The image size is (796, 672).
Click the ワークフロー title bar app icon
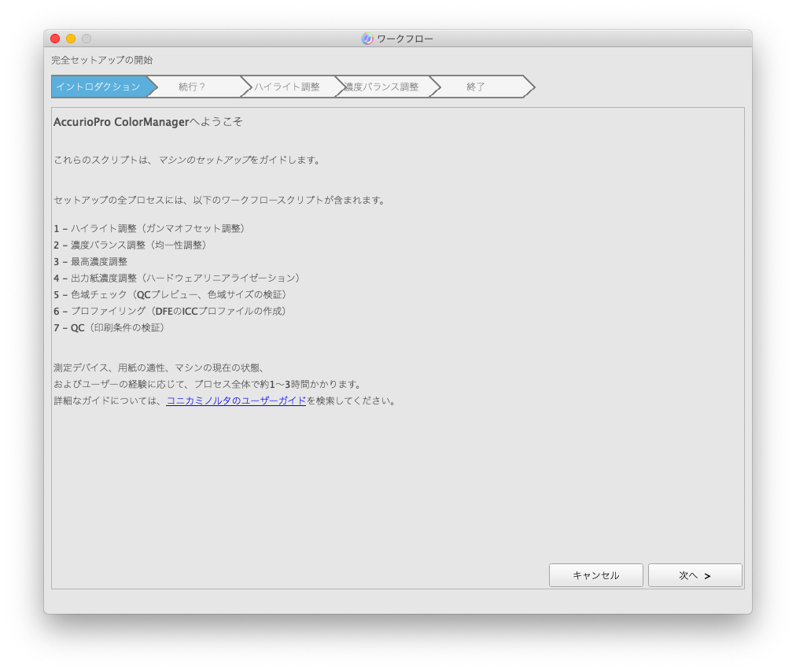tap(367, 39)
